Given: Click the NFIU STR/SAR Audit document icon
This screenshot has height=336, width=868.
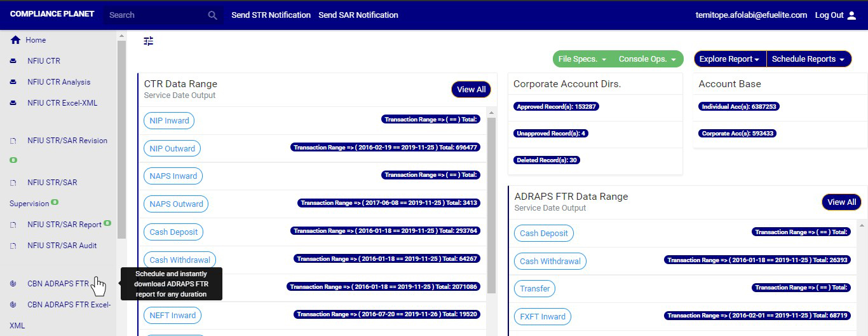Looking at the screenshot, I should (13, 246).
